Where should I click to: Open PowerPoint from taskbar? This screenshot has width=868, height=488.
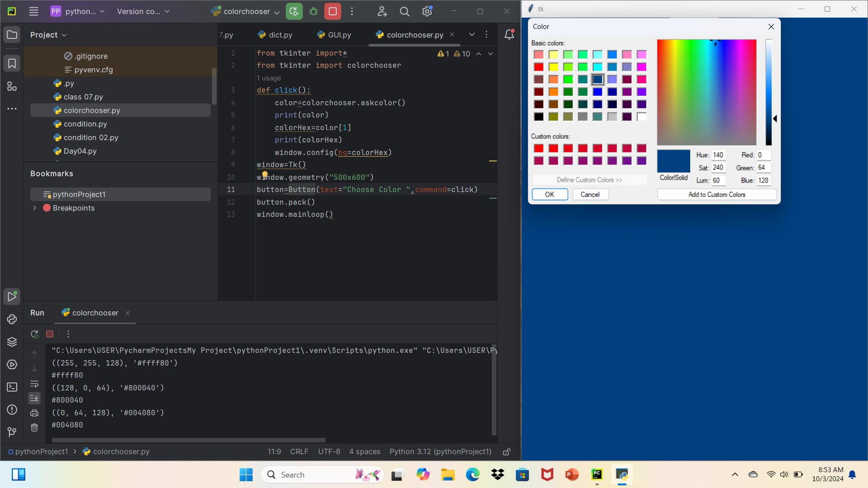coord(572,475)
